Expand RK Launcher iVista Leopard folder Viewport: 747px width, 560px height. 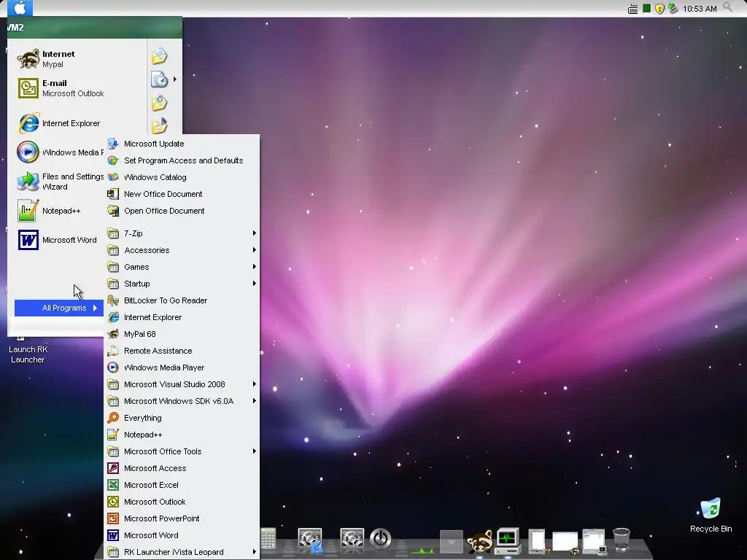182,552
